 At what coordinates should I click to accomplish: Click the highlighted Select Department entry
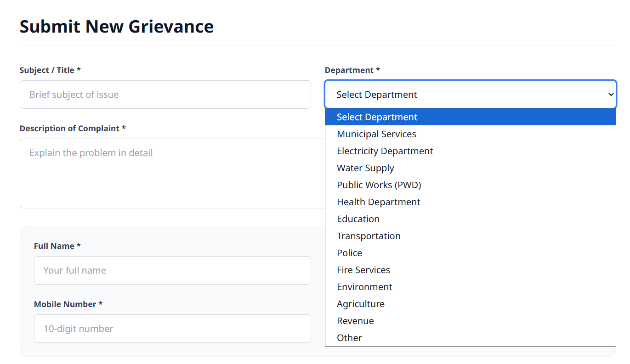point(377,117)
